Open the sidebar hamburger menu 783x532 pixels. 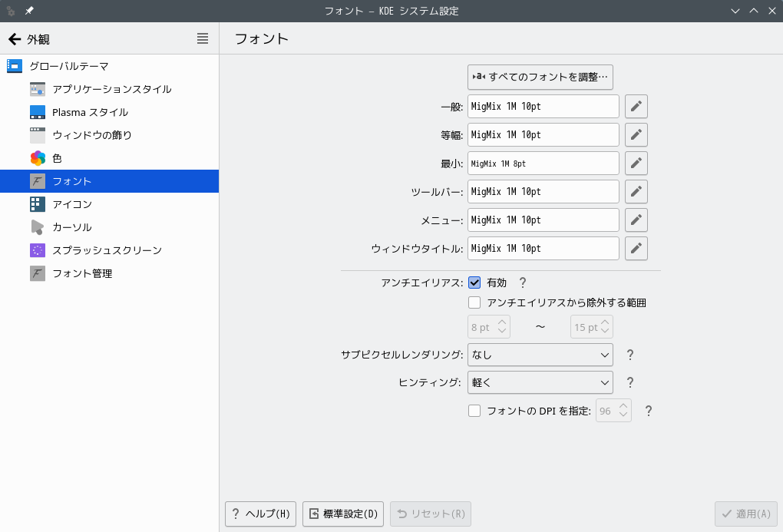point(203,38)
